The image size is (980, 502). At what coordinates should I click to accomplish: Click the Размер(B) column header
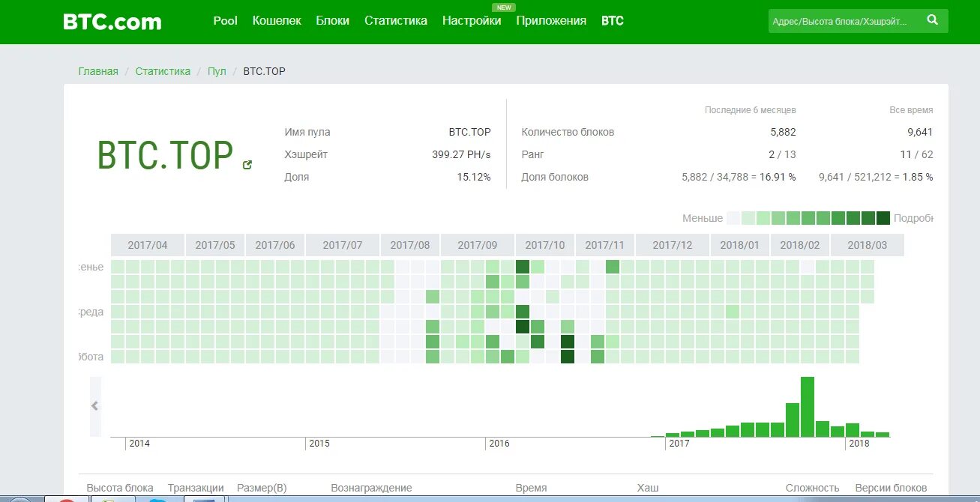[x=262, y=488]
